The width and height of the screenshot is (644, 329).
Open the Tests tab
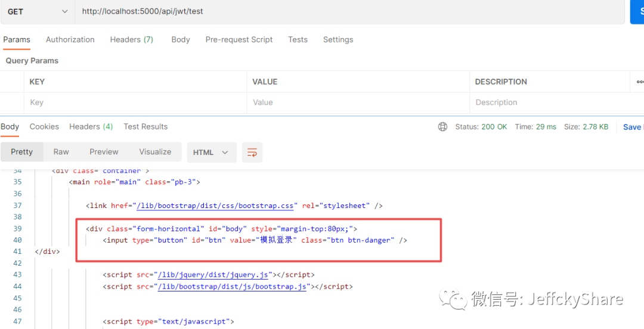click(298, 39)
